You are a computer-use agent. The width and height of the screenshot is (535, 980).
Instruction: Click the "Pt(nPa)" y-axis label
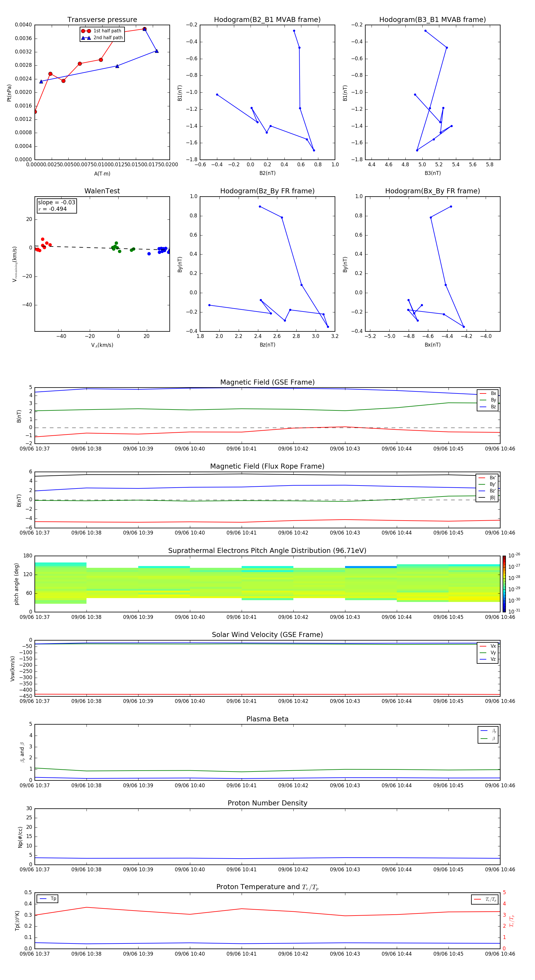pos(9,92)
